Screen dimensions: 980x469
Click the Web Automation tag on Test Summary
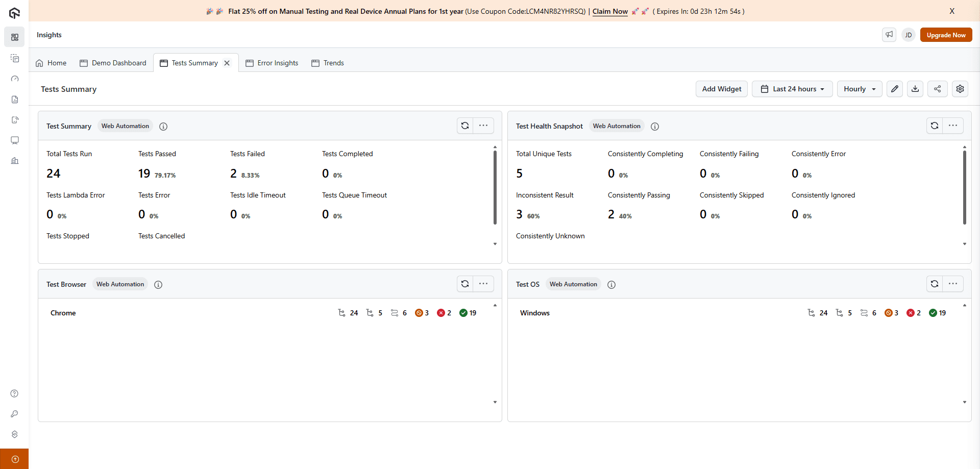(x=125, y=126)
